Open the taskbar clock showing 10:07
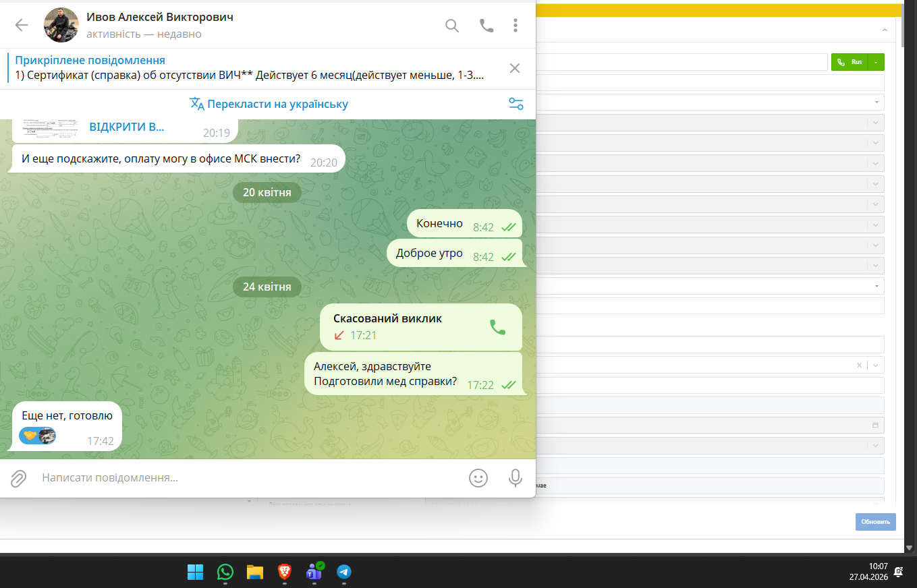Viewport: 917px width, 588px height. 868,572
